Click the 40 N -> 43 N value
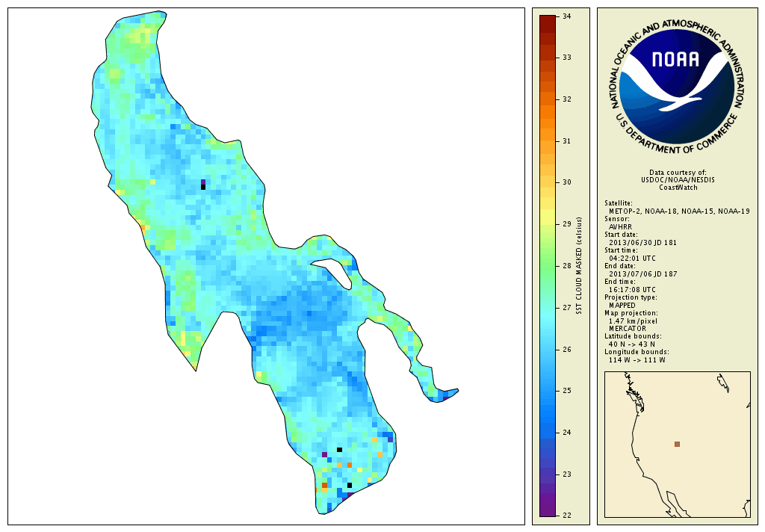This screenshot has height=532, width=765. point(634,344)
